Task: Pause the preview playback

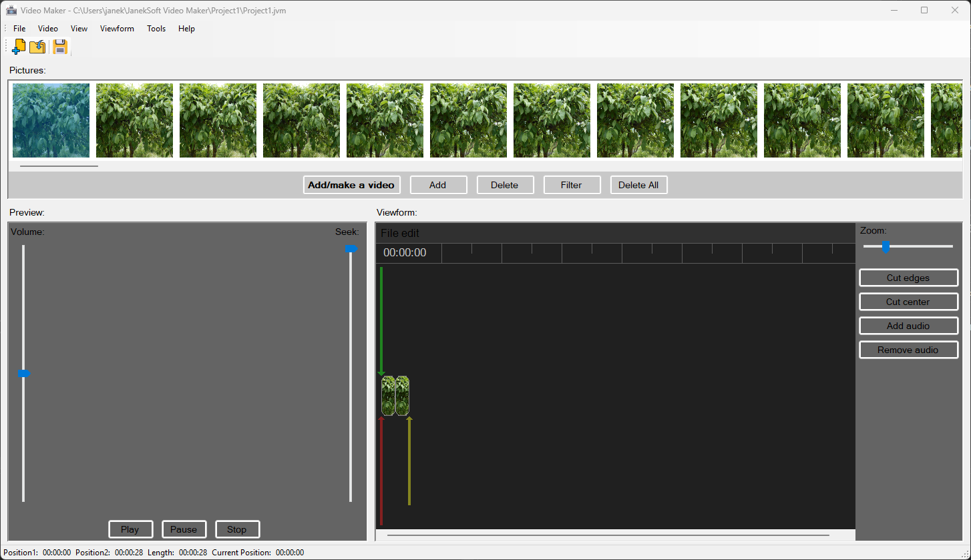Action: tap(184, 529)
